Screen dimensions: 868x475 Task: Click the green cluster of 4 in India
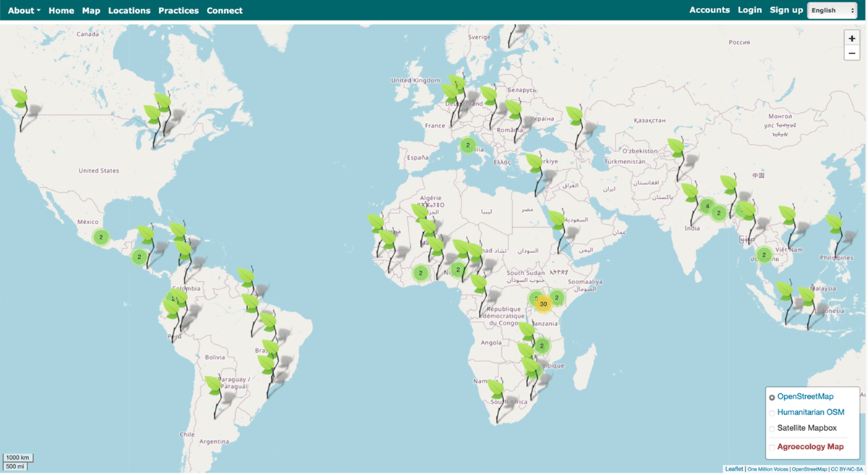coord(707,207)
